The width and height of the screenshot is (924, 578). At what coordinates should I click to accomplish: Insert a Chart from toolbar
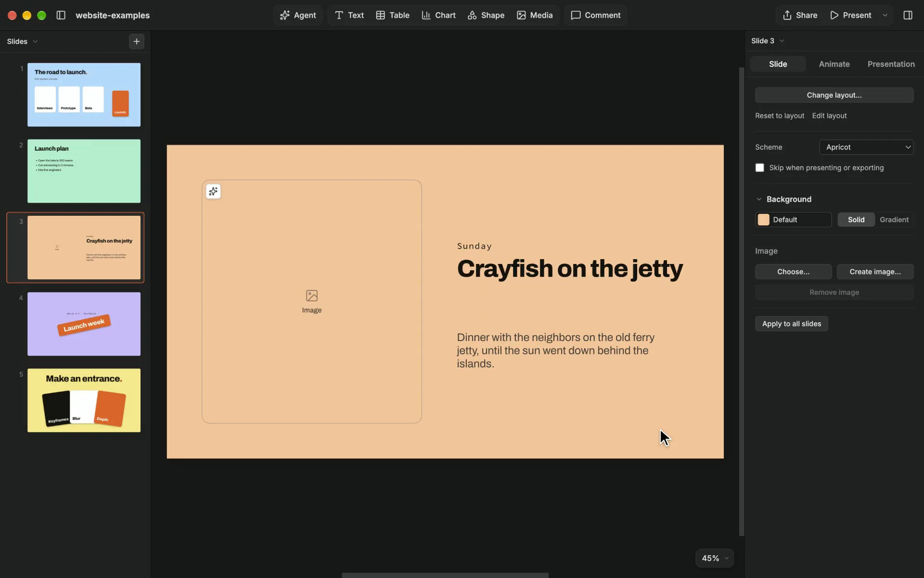[438, 15]
